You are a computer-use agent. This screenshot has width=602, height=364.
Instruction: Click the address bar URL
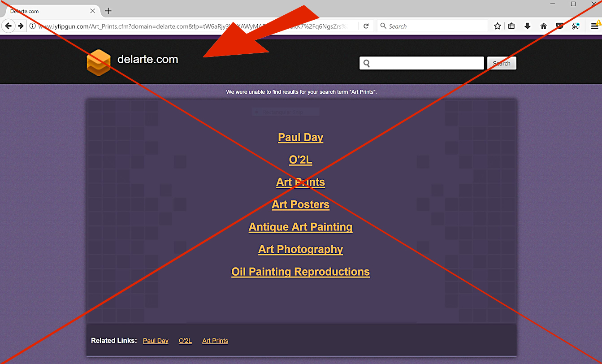(x=192, y=26)
